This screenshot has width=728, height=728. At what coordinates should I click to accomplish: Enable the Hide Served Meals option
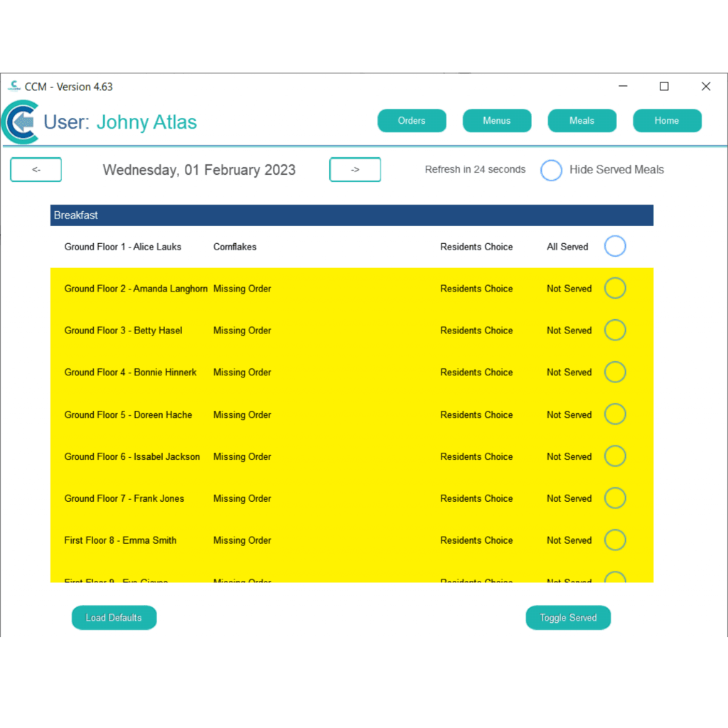(x=551, y=171)
